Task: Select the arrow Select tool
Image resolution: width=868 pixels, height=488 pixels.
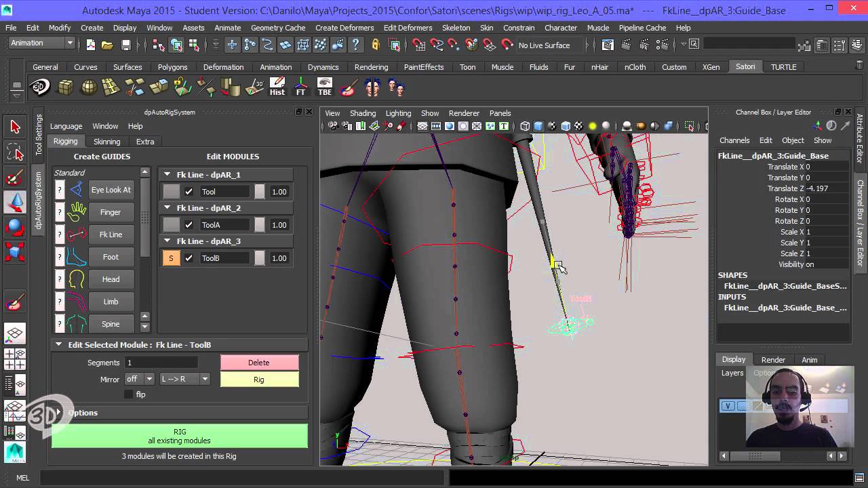Action: click(15, 127)
